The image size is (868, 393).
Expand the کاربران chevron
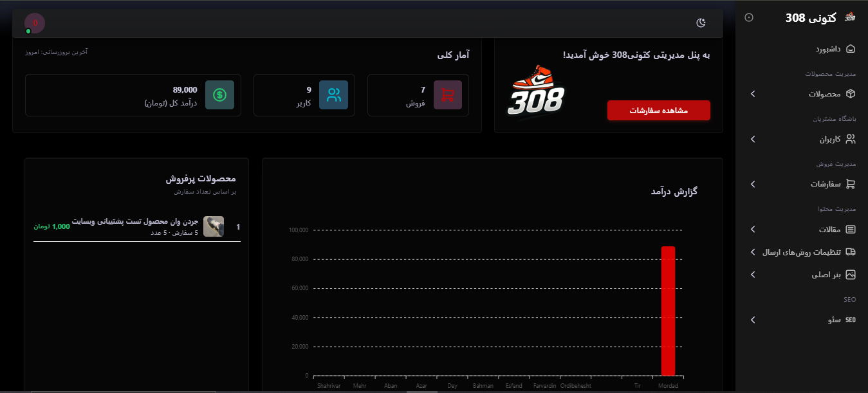tap(753, 139)
